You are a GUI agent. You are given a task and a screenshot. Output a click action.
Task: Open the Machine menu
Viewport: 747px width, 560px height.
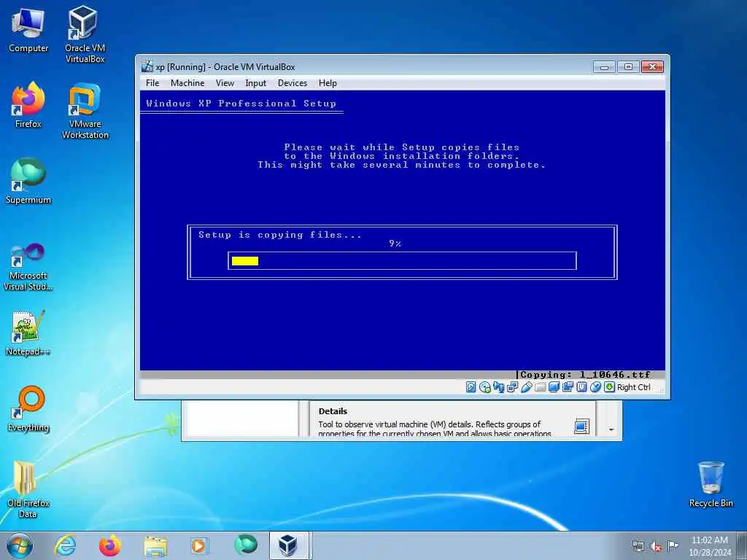(x=187, y=83)
